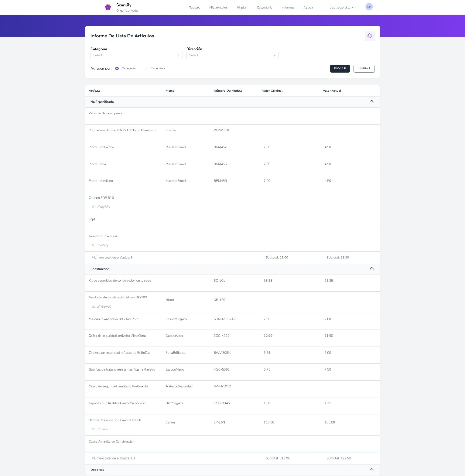Select the Dirección grouping radio button

[x=147, y=69]
